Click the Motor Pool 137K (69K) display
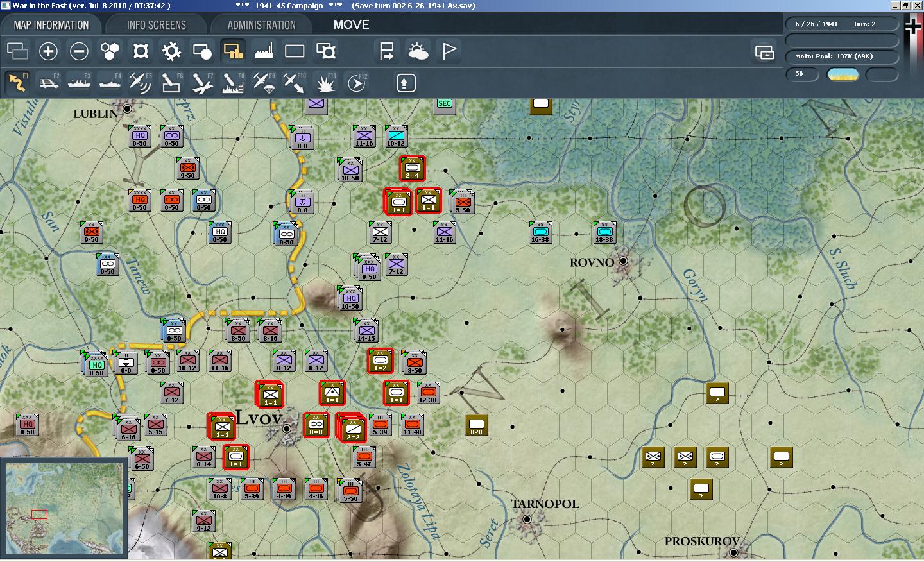 pyautogui.click(x=841, y=56)
